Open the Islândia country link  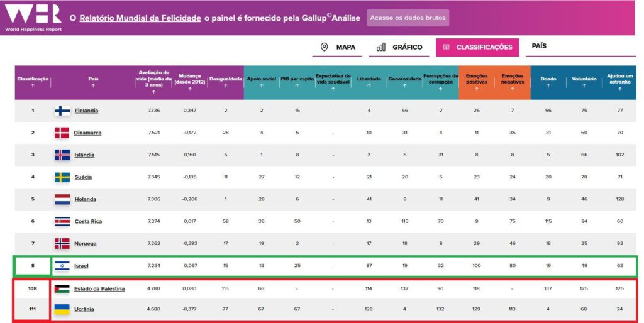86,155
